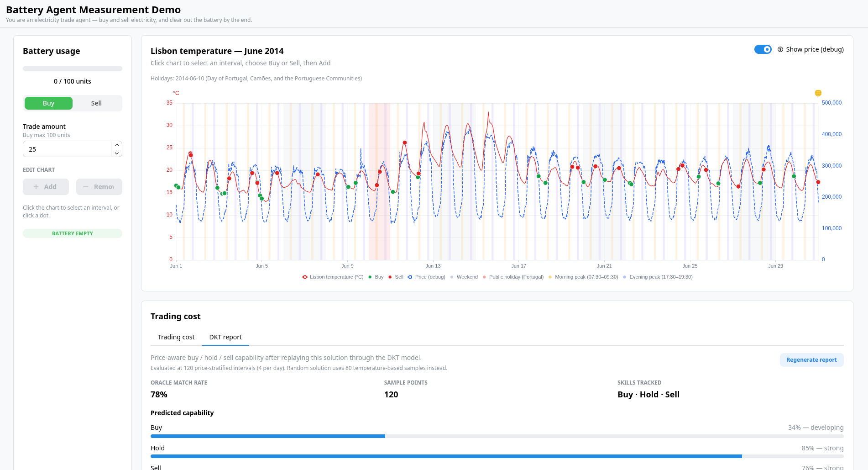Viewport: 868px width, 470px height.
Task: Toggle Evening peak legend entry
Action: pyautogui.click(x=658, y=277)
